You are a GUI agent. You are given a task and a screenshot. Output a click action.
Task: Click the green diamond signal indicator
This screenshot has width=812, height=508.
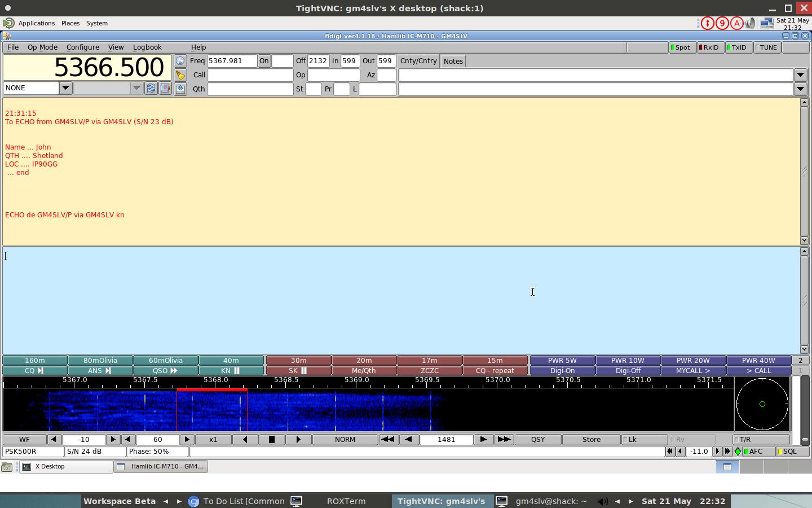point(738,452)
